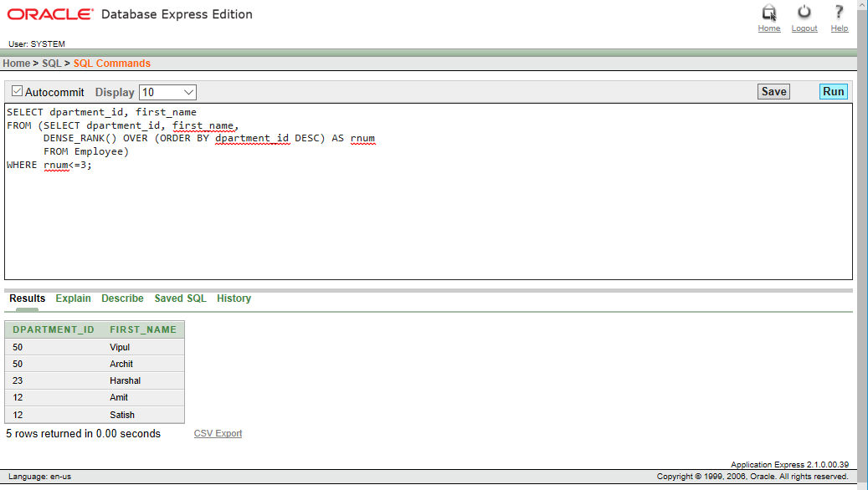Click the SQL Commands breadcrumb
Image resolution: width=868 pixels, height=490 pixels.
pos(112,64)
